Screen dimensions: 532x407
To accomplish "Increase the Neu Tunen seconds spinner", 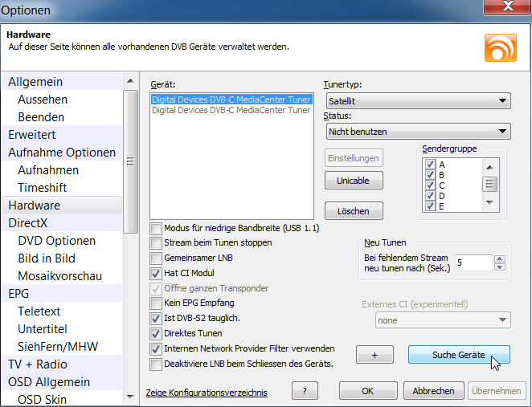I will [x=499, y=258].
